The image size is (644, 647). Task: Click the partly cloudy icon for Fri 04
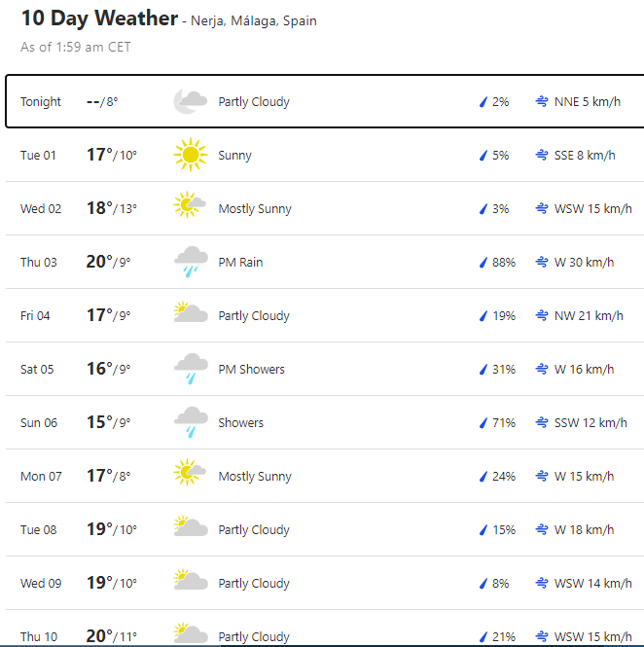point(190,315)
